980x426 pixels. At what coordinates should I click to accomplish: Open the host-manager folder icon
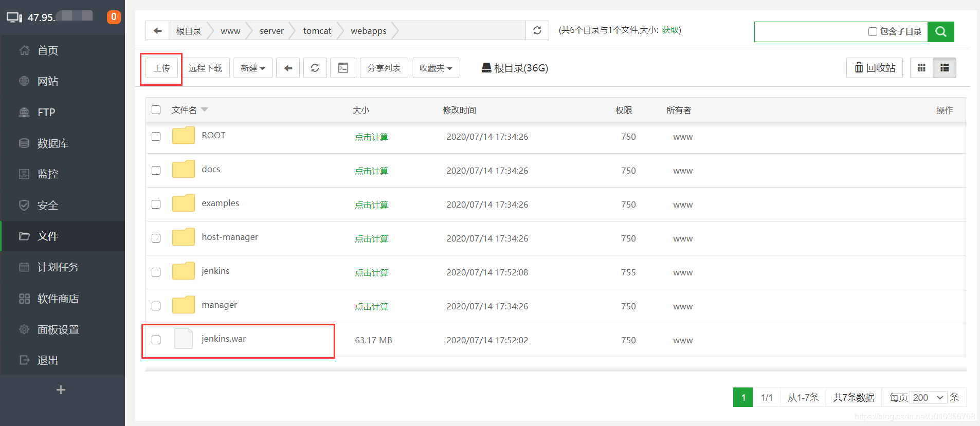(x=184, y=237)
